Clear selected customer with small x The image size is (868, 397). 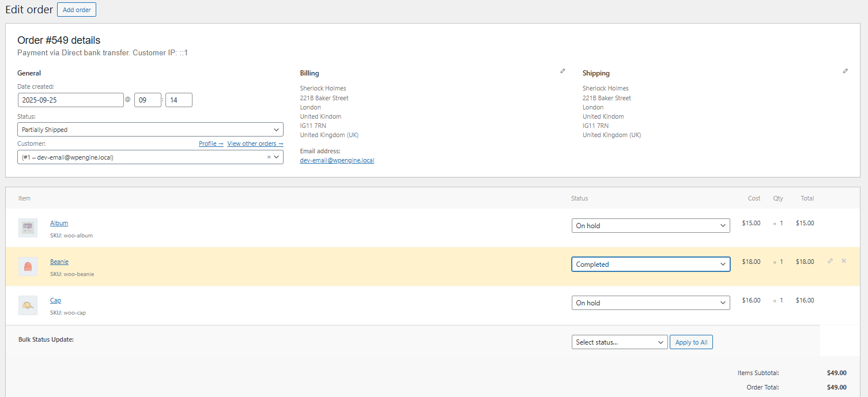coord(269,157)
